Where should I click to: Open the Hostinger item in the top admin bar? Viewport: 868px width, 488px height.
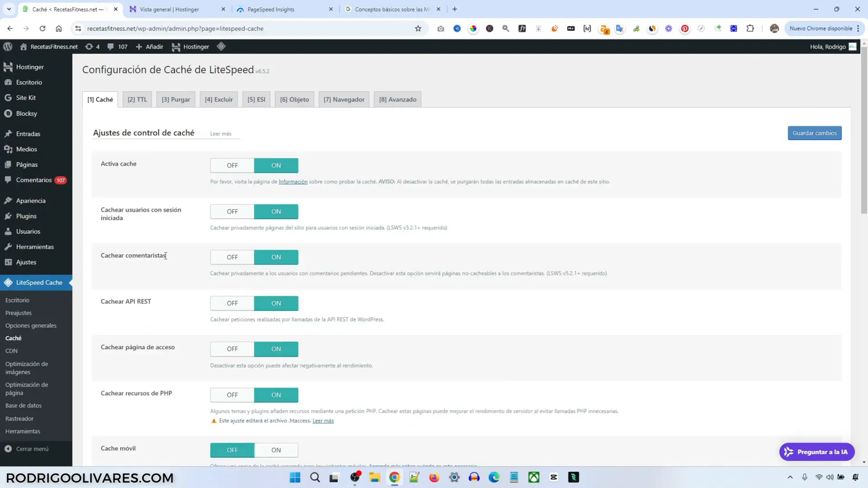coord(190,47)
